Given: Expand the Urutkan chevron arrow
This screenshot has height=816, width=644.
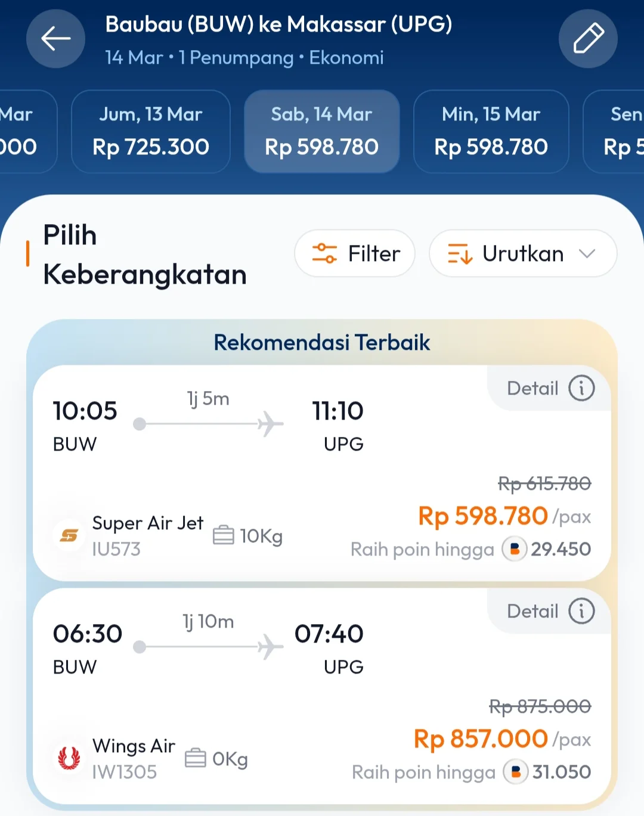Looking at the screenshot, I should click(x=587, y=254).
